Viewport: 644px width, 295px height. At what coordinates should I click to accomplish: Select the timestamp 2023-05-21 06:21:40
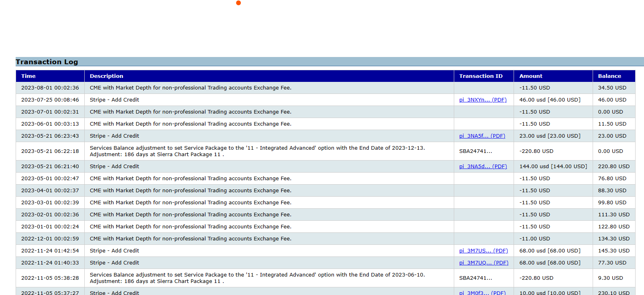50,167
